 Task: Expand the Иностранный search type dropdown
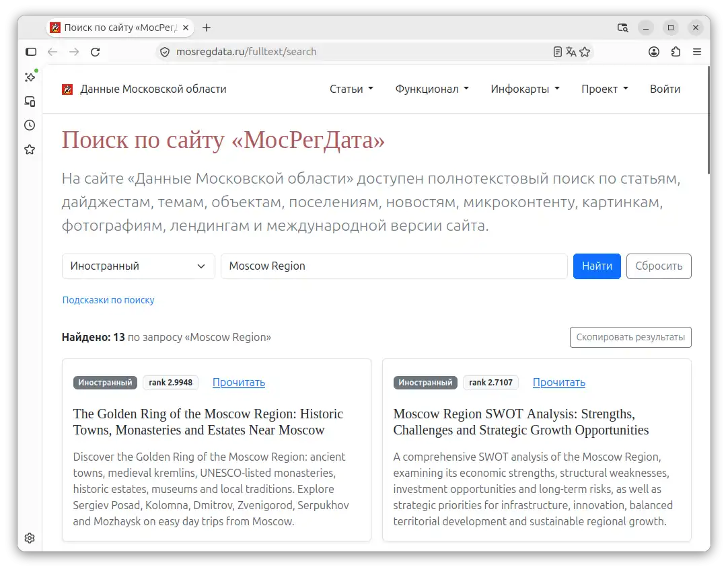click(x=139, y=266)
